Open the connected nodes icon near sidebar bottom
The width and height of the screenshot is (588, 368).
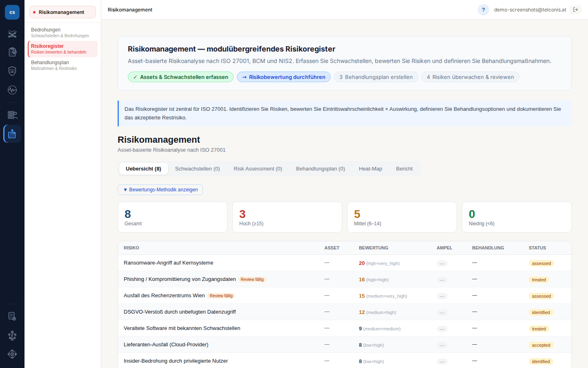[12, 335]
